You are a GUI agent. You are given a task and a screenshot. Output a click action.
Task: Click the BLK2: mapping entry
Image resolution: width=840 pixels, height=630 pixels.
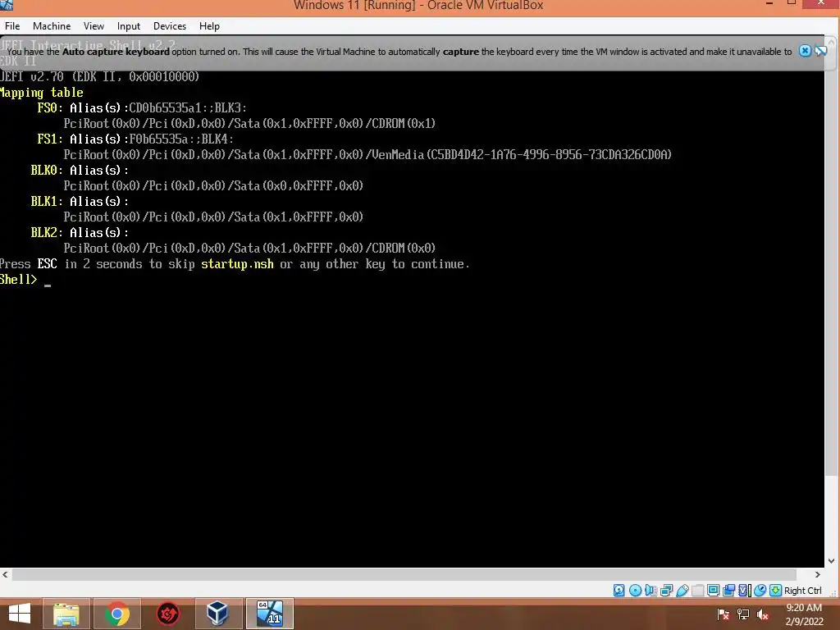(x=80, y=232)
